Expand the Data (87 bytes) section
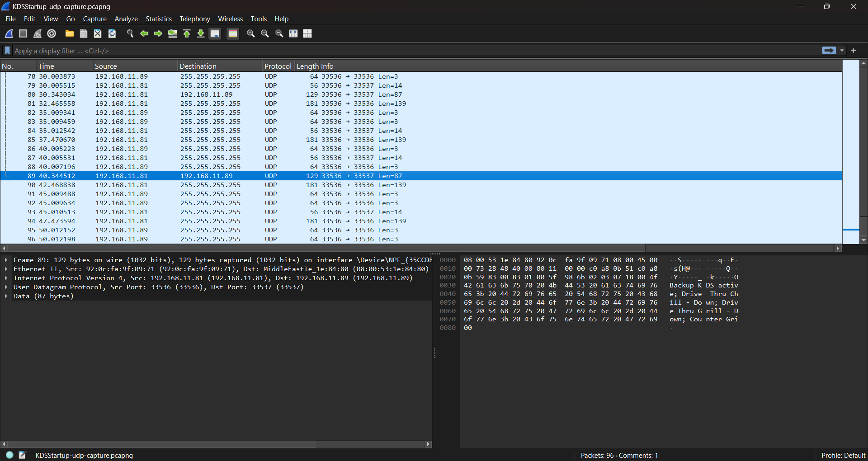 click(x=6, y=296)
